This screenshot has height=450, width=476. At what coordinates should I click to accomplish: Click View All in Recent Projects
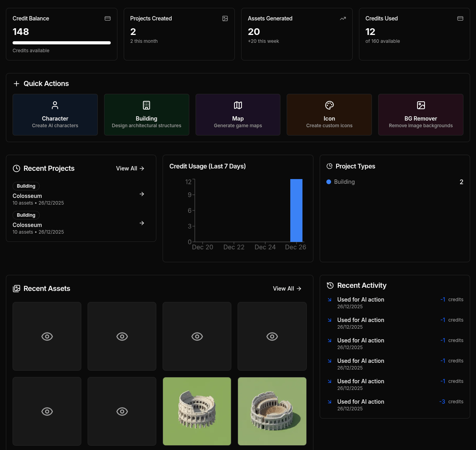(x=130, y=168)
